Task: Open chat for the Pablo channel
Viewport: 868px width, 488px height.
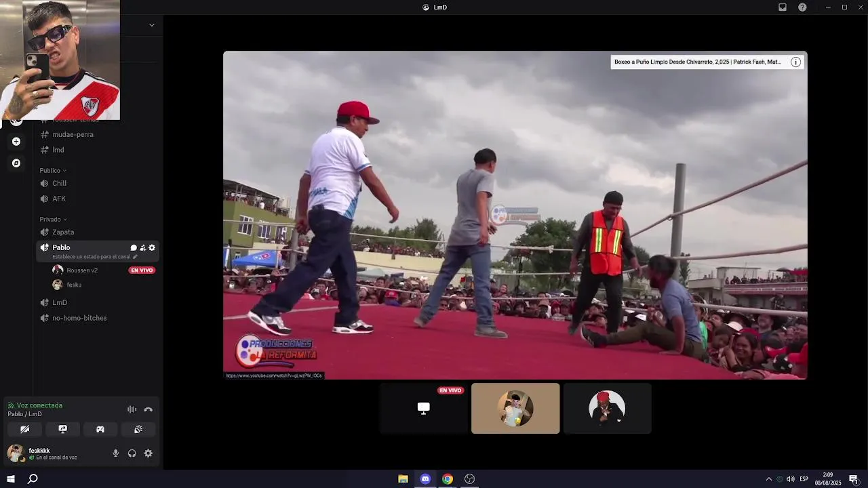Action: pos(134,248)
